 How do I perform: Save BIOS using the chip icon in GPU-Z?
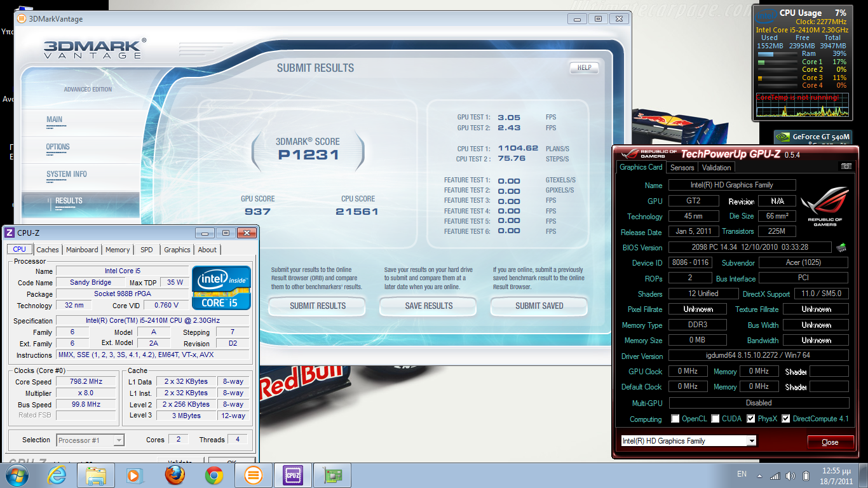pyautogui.click(x=841, y=247)
